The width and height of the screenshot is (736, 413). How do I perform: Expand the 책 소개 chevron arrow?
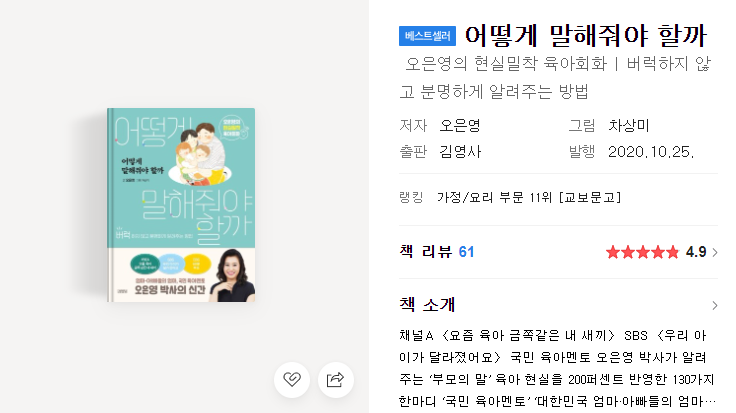click(x=714, y=306)
